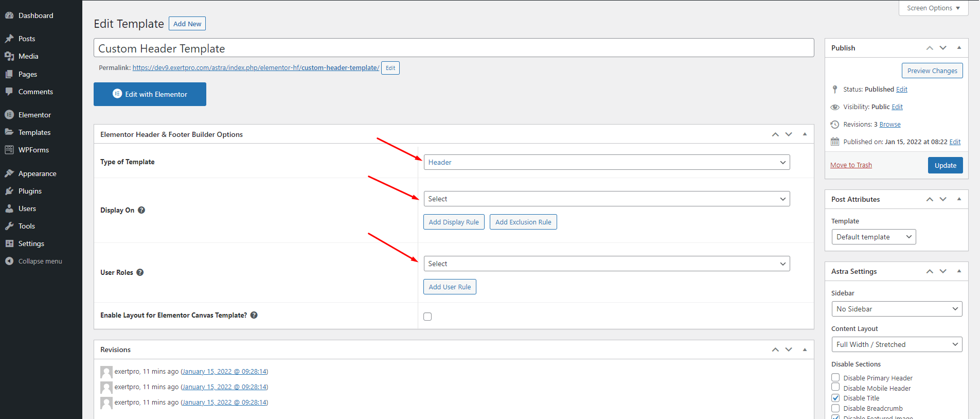
Task: Click help icon for Elementor Canvas layout option
Action: [254, 315]
